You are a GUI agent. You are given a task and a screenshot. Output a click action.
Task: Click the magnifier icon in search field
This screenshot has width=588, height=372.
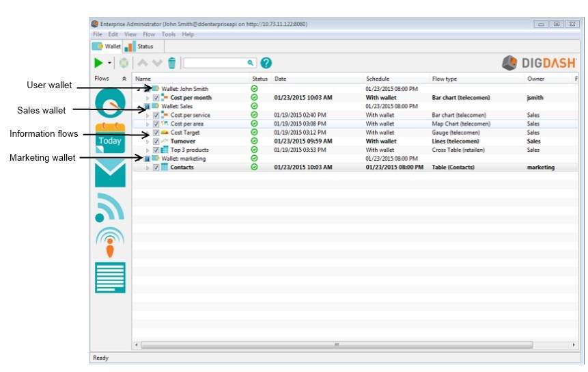[251, 63]
